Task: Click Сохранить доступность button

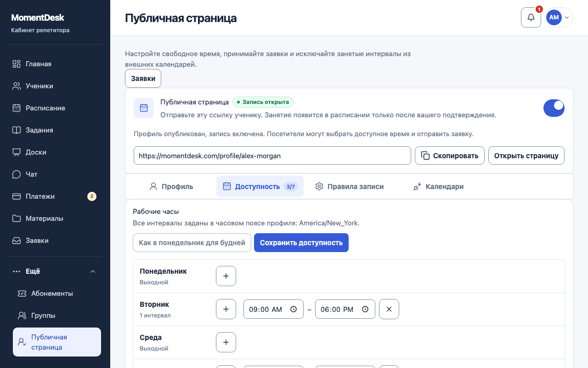Action: (301, 242)
